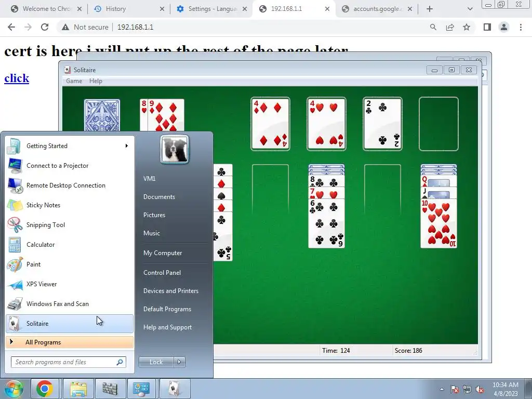Open File Explorer from the taskbar

(78, 389)
